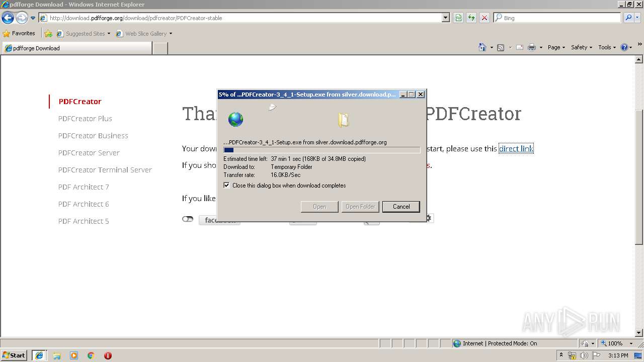Open PDF Architect 7 link
This screenshot has width=644, height=362.
(84, 187)
